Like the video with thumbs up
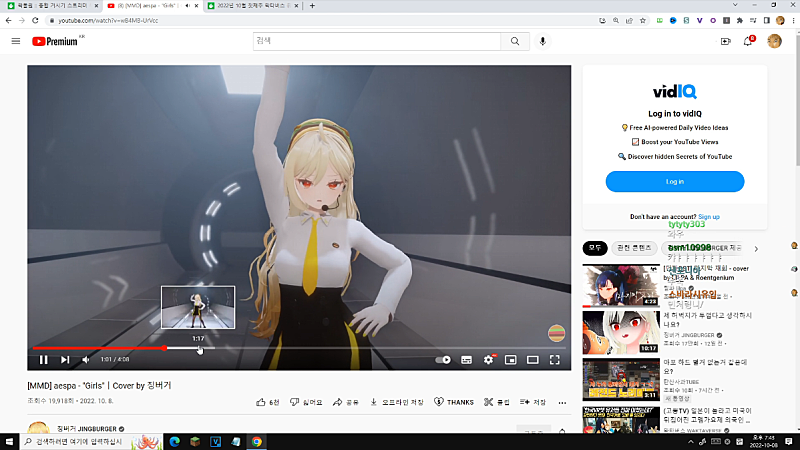This screenshot has width=800, height=450. [267, 403]
